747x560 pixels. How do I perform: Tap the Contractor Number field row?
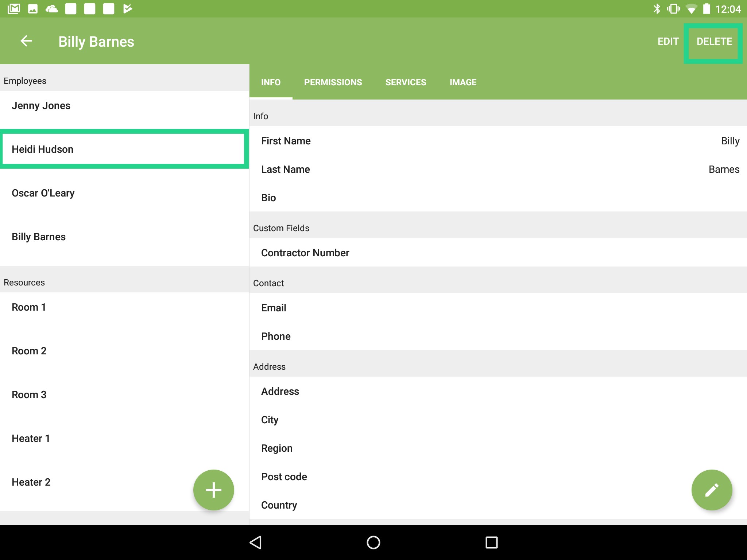click(x=498, y=253)
